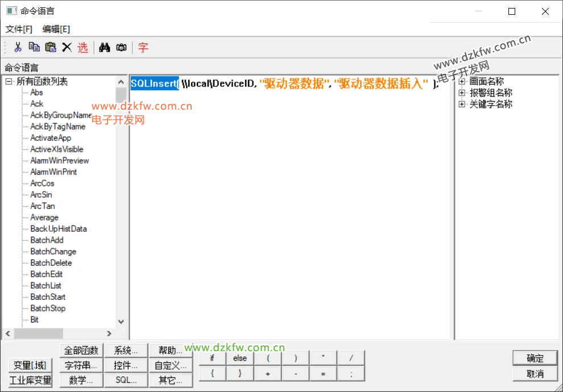
Task: Collapse the 所有函数列表 tree node
Action: (9, 81)
